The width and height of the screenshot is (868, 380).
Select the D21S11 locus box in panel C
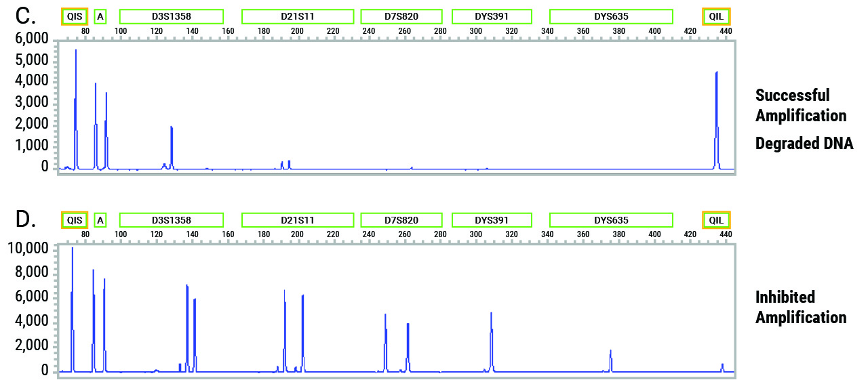pos(298,16)
